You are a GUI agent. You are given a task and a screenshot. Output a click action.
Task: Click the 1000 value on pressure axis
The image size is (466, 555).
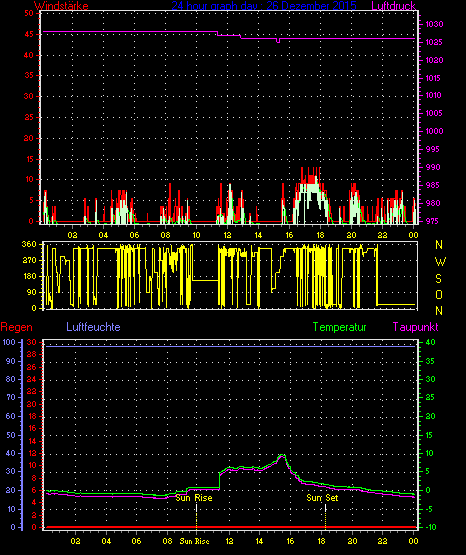click(434, 131)
